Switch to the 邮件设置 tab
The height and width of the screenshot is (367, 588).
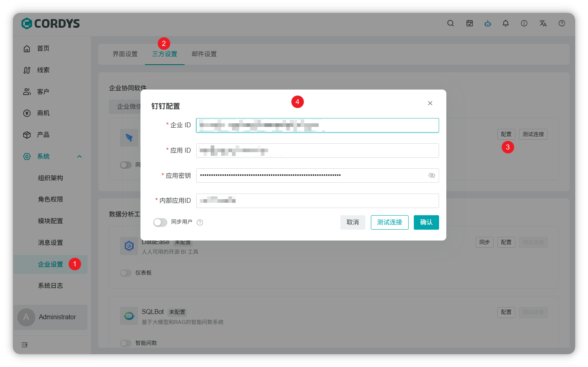click(x=204, y=54)
